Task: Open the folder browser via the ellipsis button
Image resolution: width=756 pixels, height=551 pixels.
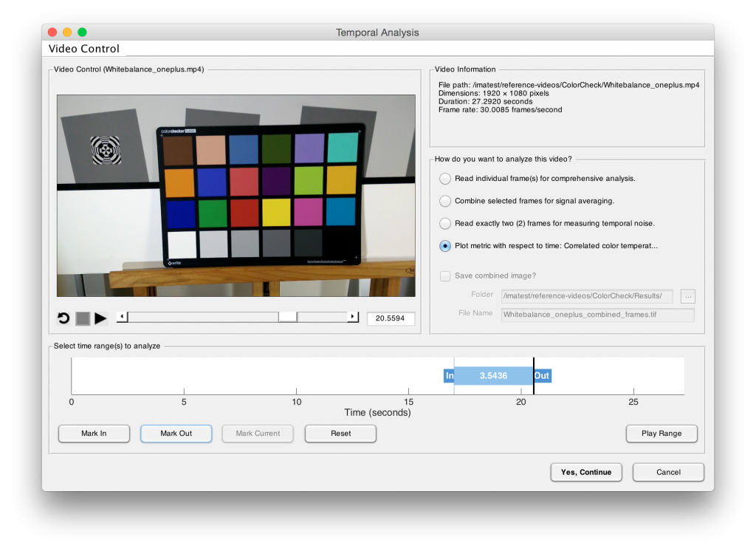Action: tap(687, 296)
